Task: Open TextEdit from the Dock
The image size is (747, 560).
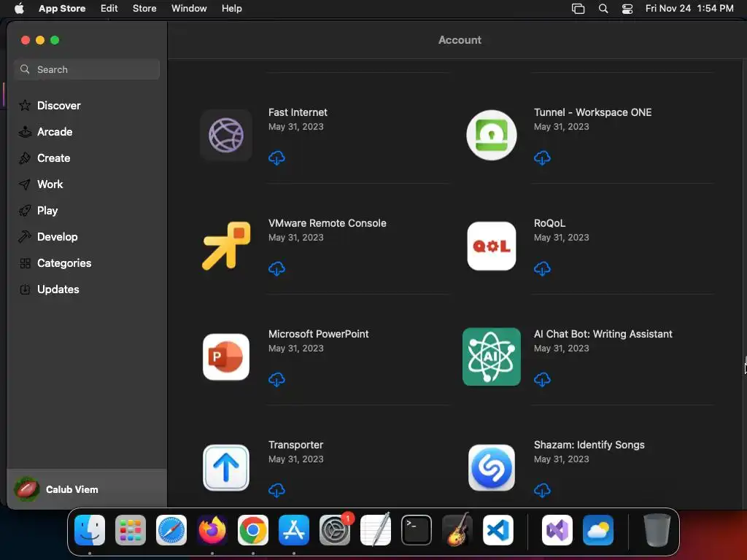Action: (x=376, y=530)
